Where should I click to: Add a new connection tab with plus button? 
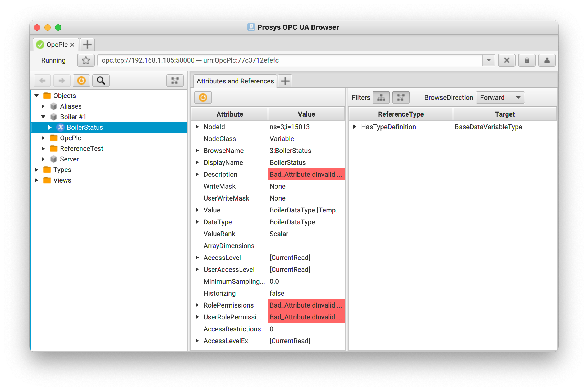pyautogui.click(x=87, y=45)
